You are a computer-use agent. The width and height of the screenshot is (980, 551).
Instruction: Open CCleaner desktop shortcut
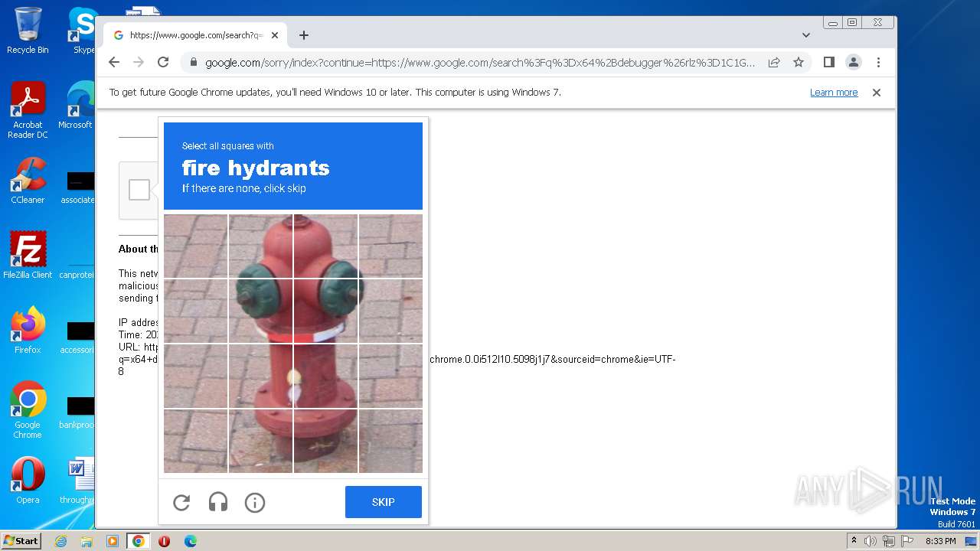click(28, 181)
